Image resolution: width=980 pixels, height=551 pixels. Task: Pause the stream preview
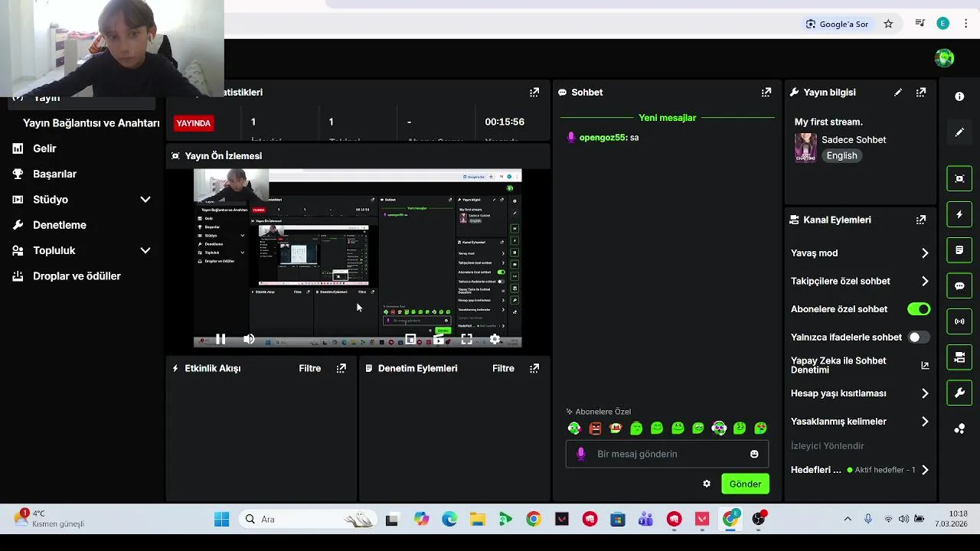coord(220,339)
